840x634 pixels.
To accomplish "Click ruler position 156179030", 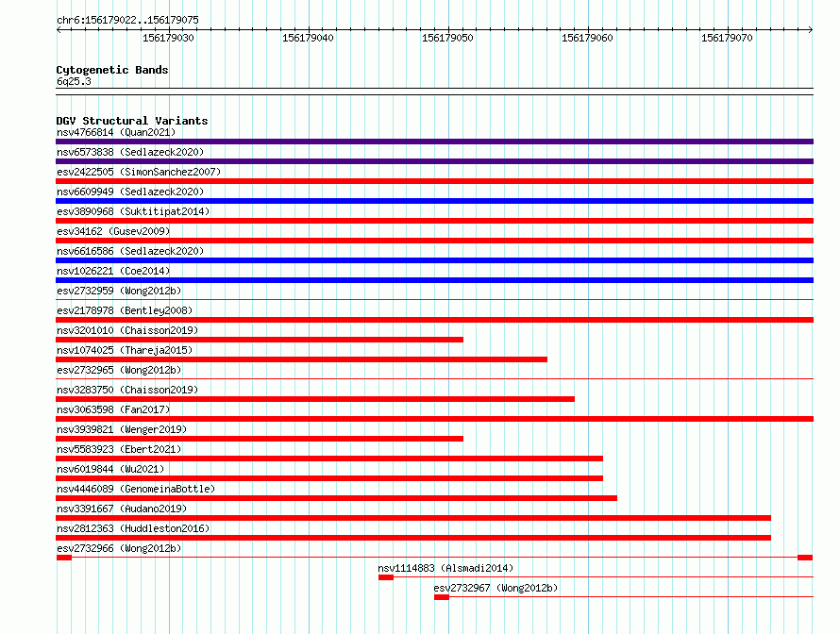I will (x=168, y=38).
